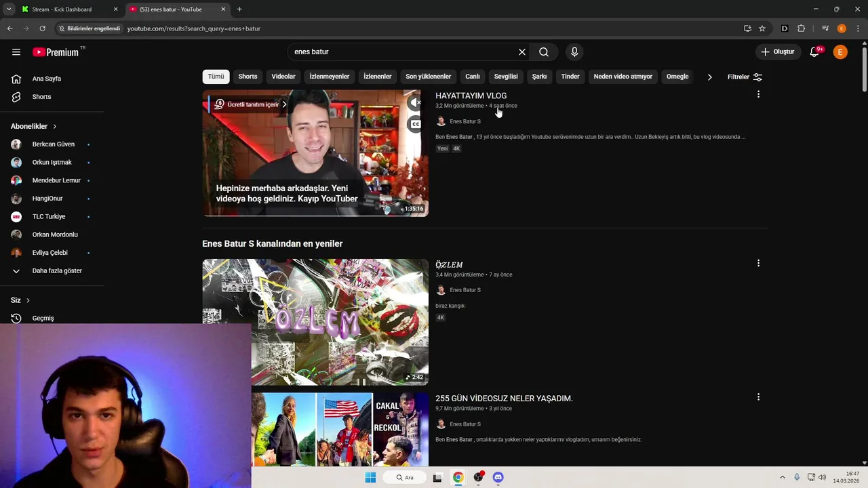Bookmark this page with star icon

762,28
